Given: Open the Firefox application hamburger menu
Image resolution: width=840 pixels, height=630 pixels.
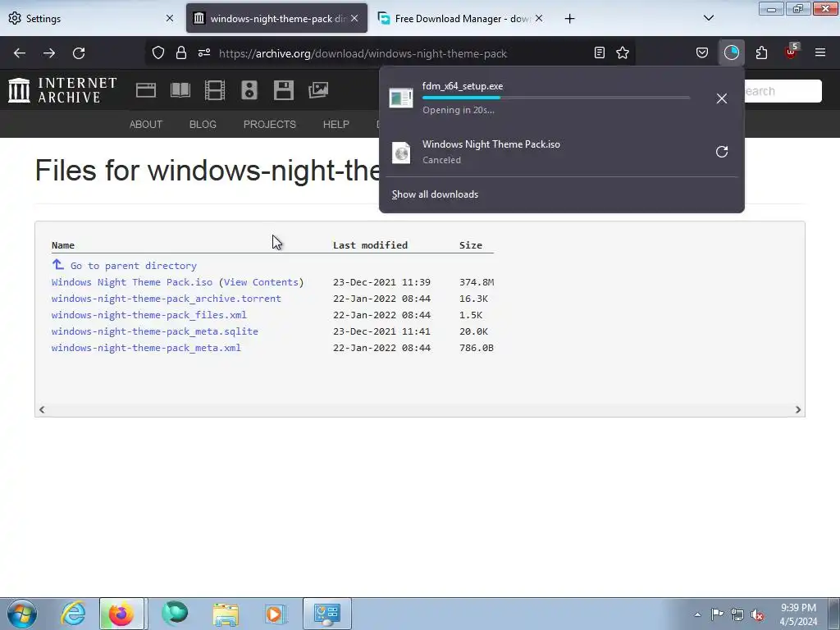Looking at the screenshot, I should 820,53.
